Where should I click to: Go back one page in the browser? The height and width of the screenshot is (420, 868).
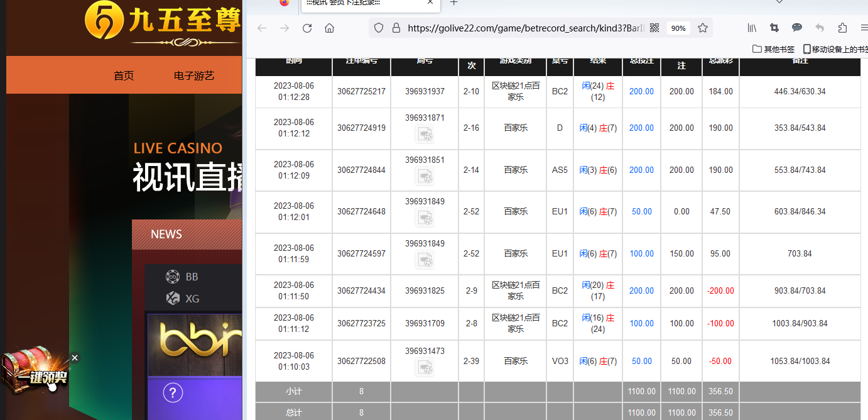pyautogui.click(x=262, y=28)
